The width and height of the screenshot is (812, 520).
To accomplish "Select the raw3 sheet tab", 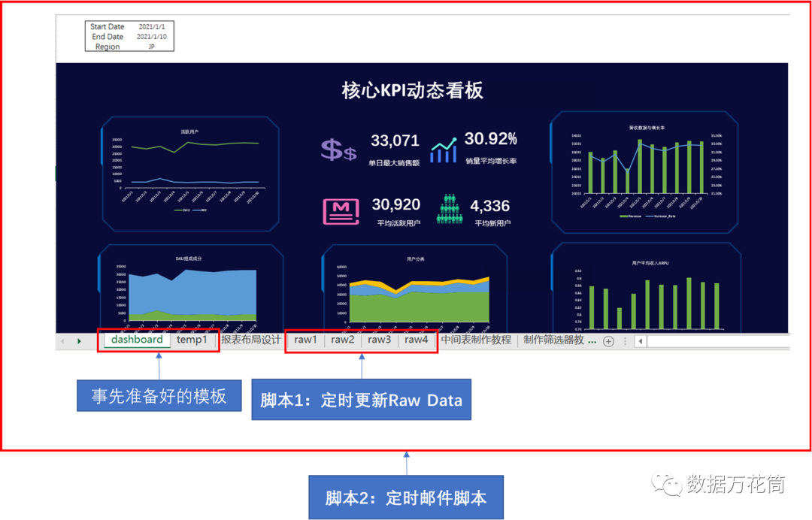I will click(379, 340).
